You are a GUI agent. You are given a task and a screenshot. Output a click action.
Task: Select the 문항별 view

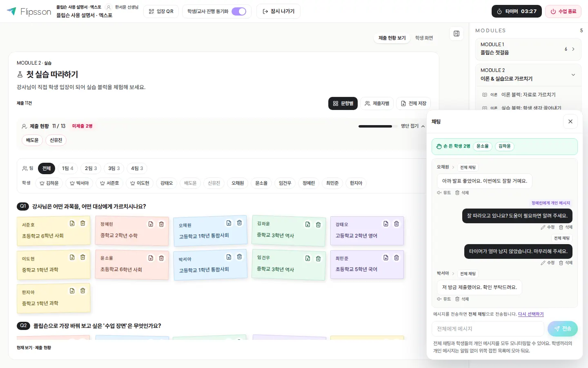tap(343, 103)
